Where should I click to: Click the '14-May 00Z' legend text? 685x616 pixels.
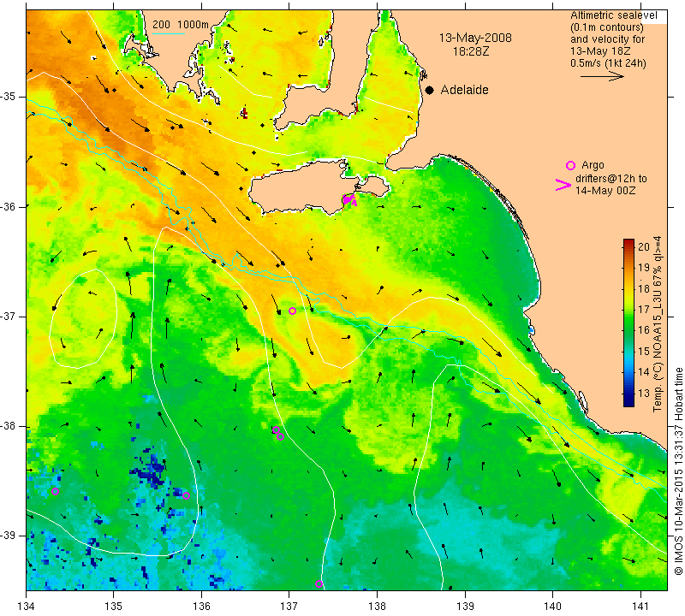pos(605,190)
